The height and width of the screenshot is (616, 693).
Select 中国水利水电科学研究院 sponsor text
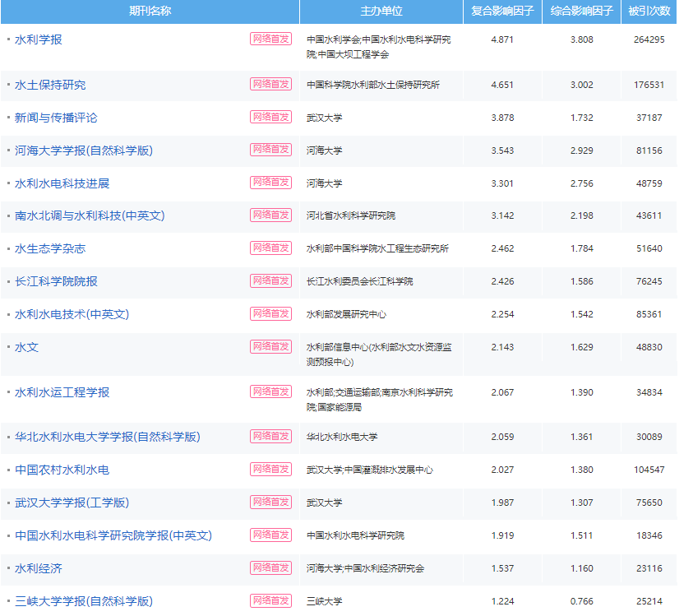(x=355, y=535)
